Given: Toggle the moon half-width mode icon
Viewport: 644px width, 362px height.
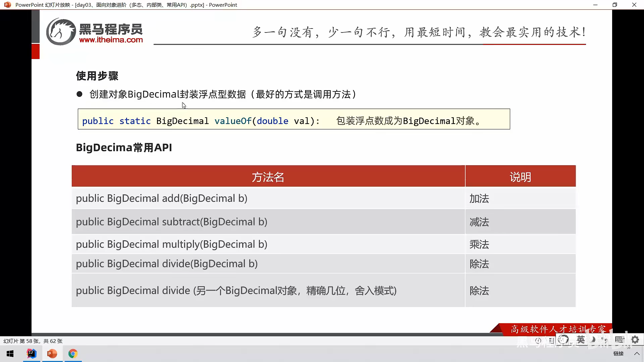Looking at the screenshot, I should click(x=593, y=340).
